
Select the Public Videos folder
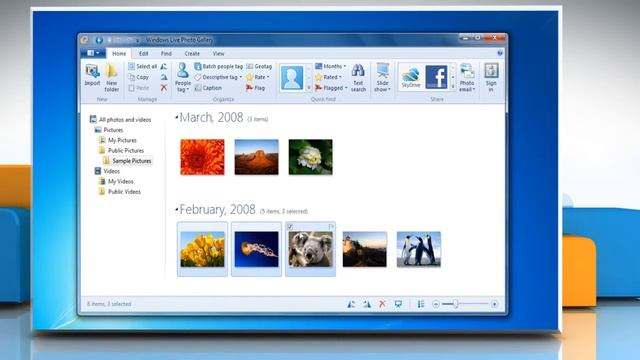120,191
